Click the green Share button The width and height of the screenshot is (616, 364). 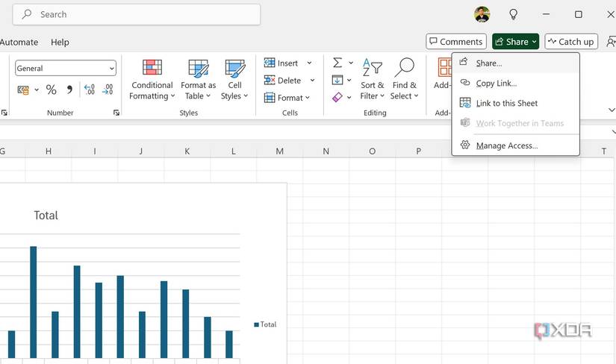[515, 42]
